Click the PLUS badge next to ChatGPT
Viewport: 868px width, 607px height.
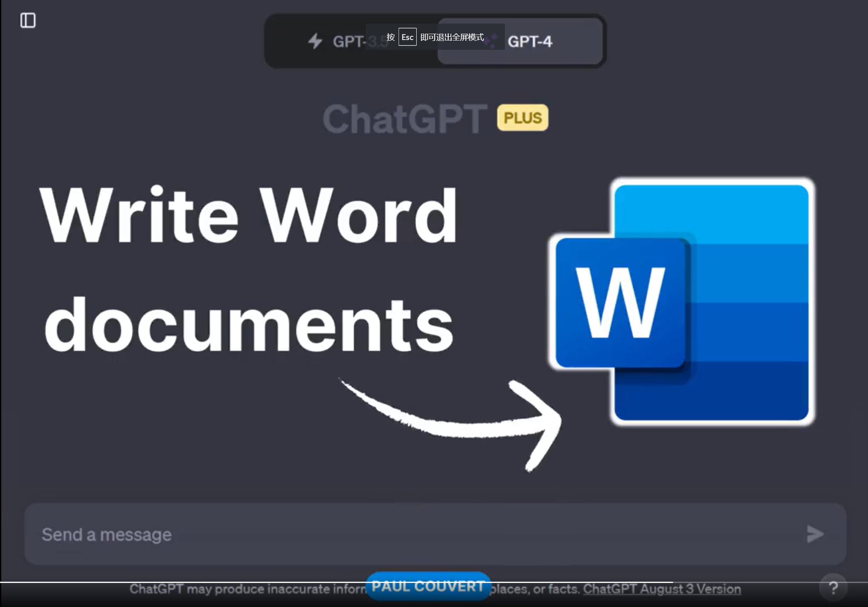[523, 118]
